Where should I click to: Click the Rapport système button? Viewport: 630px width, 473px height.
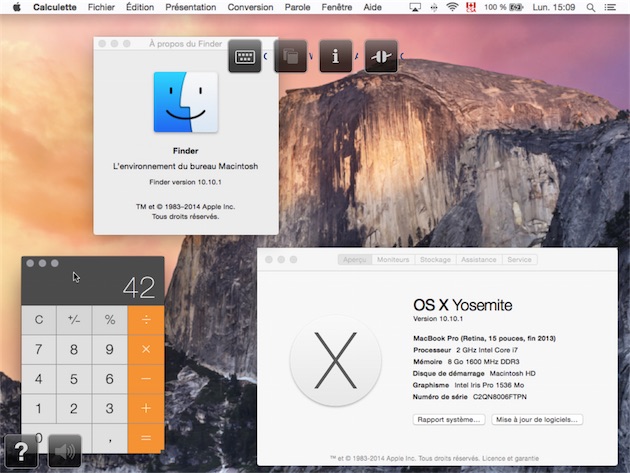tap(449, 420)
